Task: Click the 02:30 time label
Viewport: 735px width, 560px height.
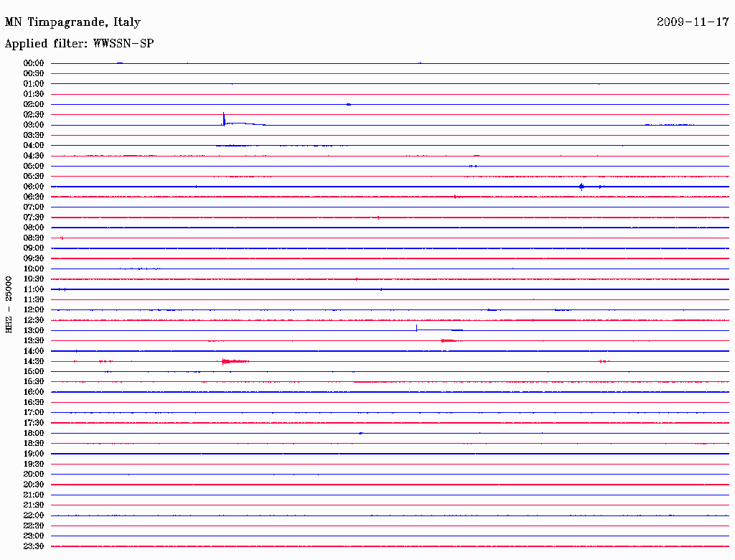Action: [x=34, y=114]
